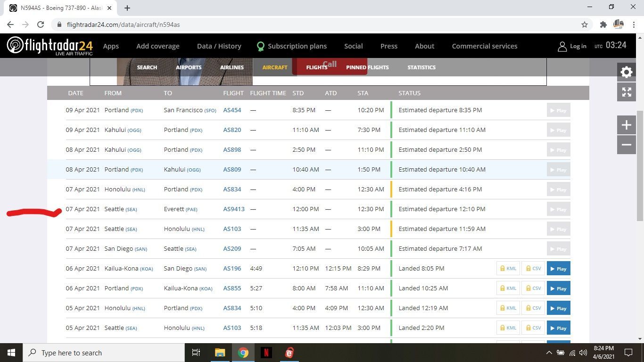Viewport: 644px width, 362px height.
Task: Open Netflix from the taskbar
Action: [x=266, y=353]
